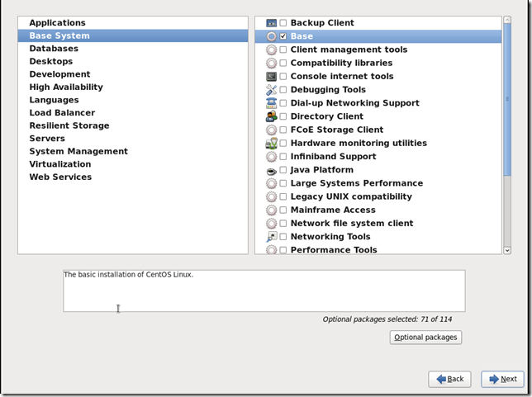Click the Large Systems Performance icon

[x=272, y=183]
